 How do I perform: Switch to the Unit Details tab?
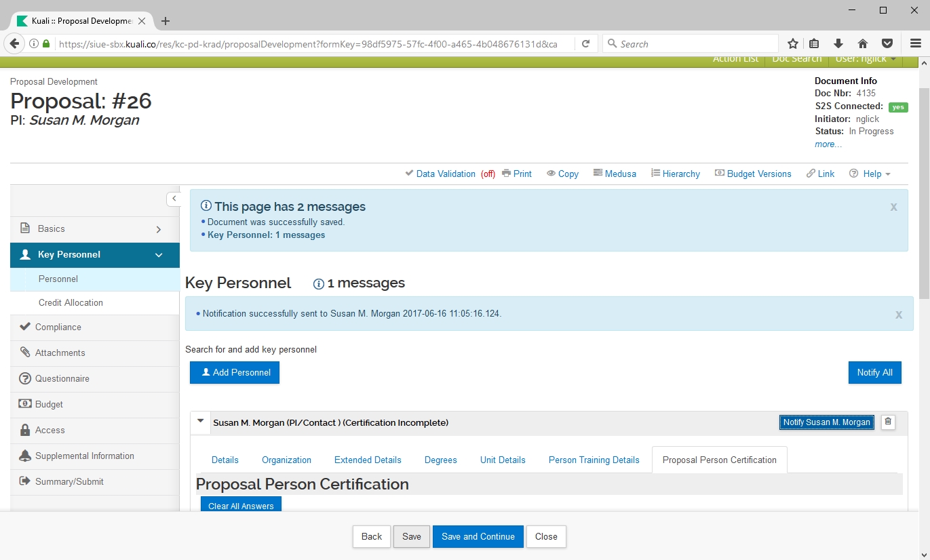[x=503, y=460]
